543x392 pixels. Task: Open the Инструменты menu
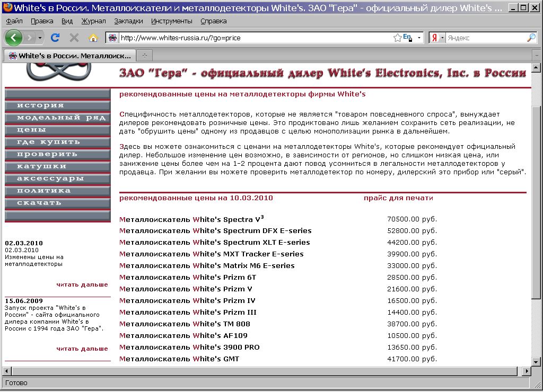tap(171, 21)
